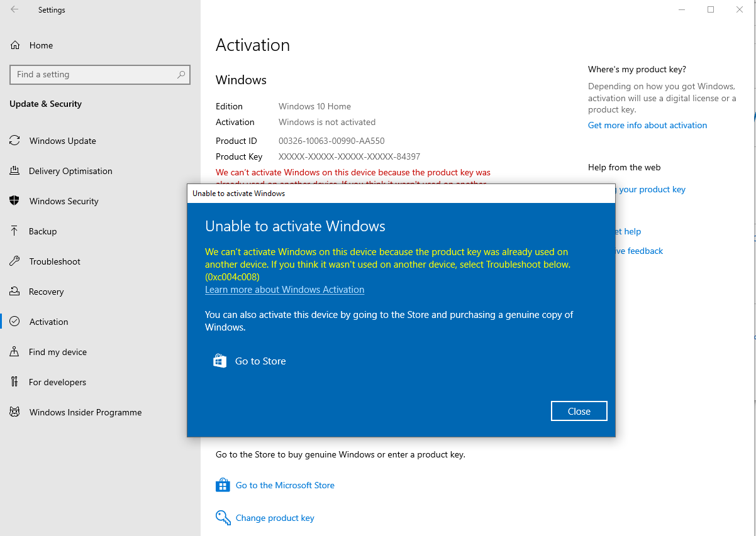The image size is (756, 536).
Task: Select the Troubleshoot wrench icon
Action: pos(14,261)
